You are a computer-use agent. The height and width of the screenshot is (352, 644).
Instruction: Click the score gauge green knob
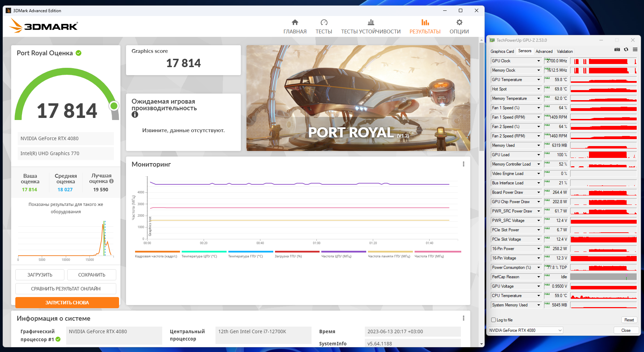pyautogui.click(x=114, y=106)
